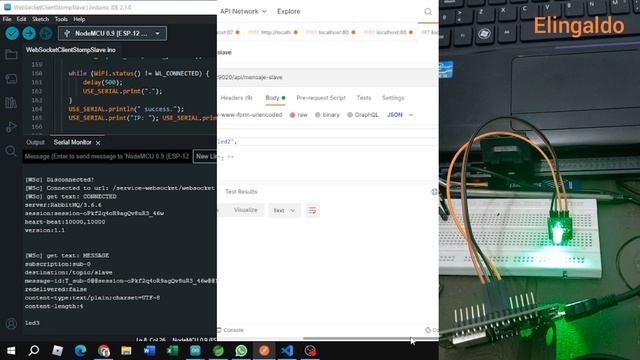Open Library Manager books icon in Arduino sidebar
The height and width of the screenshot is (360, 640).
[x=11, y=102]
